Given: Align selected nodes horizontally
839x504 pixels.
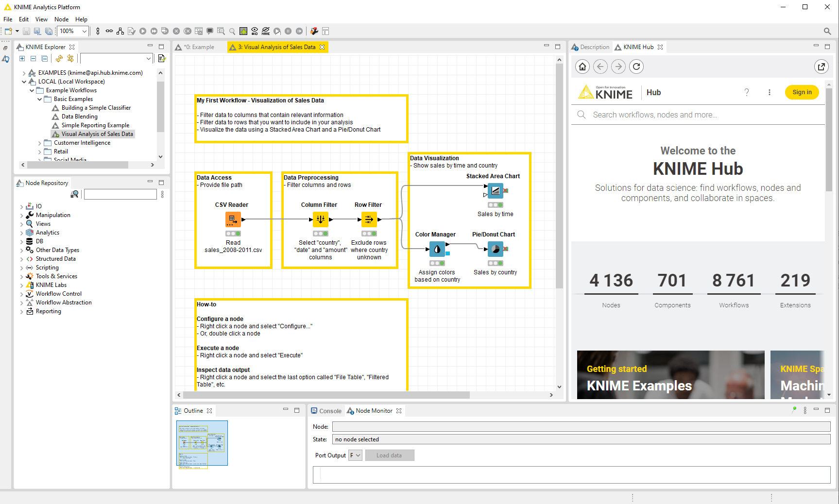Looking at the screenshot, I should (x=109, y=31).
